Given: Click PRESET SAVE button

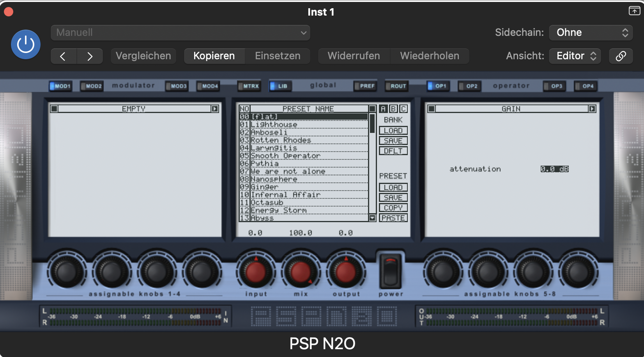Looking at the screenshot, I should click(x=393, y=198).
